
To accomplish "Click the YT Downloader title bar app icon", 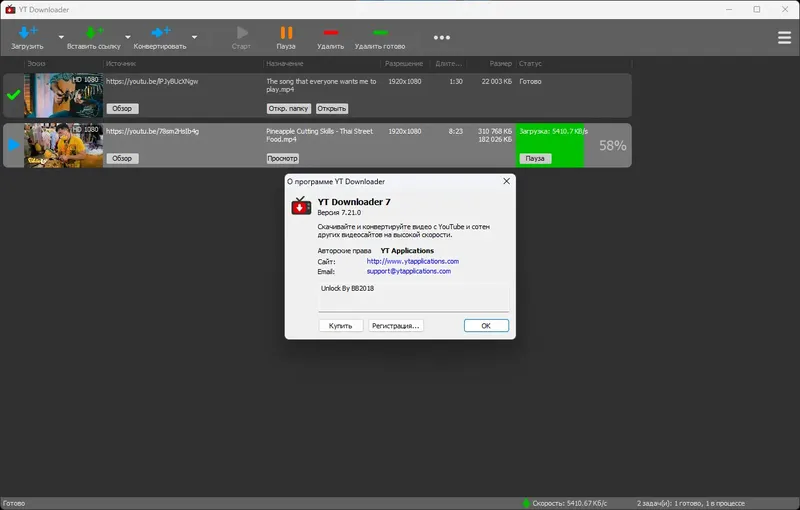I will coord(10,9).
